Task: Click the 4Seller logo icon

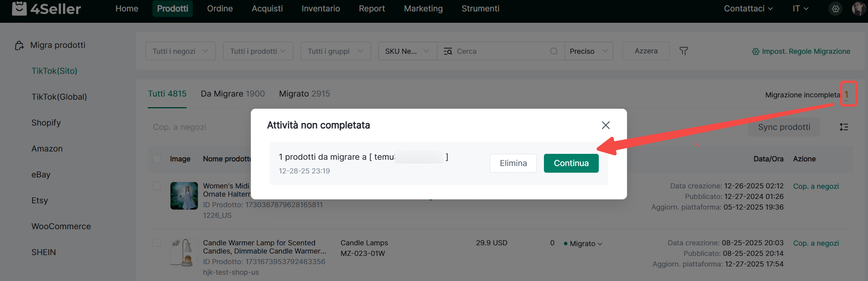Action: [19, 8]
